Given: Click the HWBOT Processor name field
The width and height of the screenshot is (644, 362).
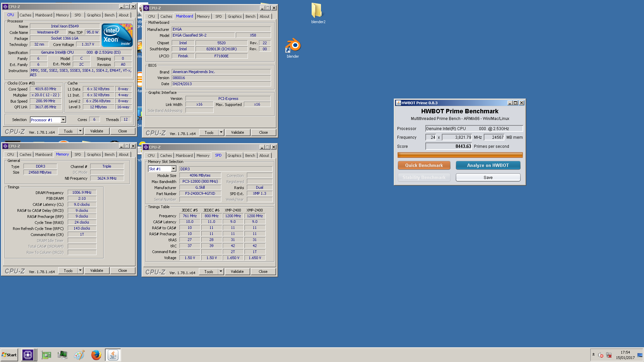Looking at the screenshot, I should click(474, 128).
